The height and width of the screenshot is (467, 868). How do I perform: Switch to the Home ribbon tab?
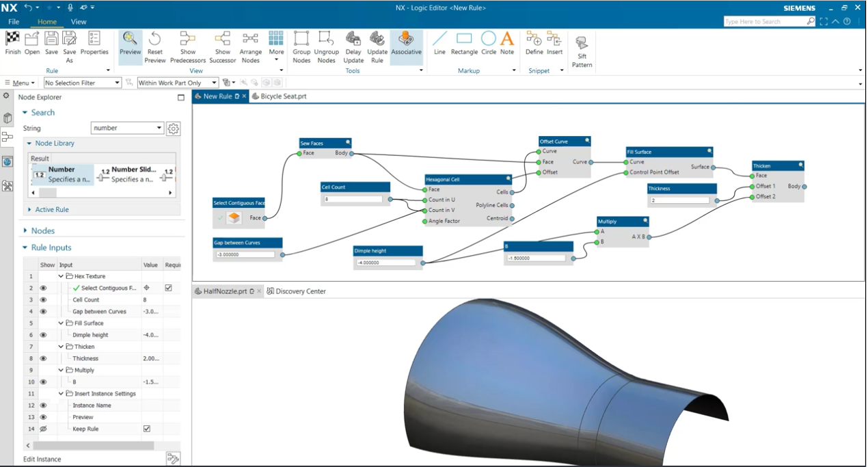pyautogui.click(x=47, y=22)
